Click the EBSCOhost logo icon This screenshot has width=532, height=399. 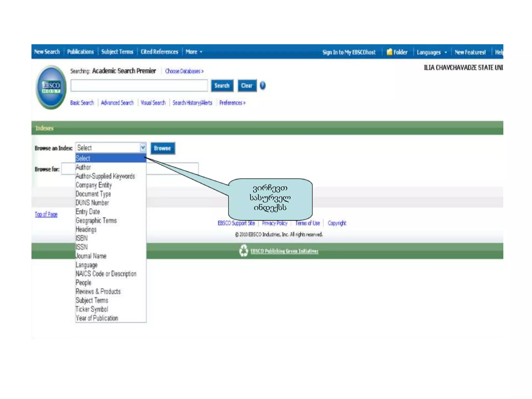51,87
